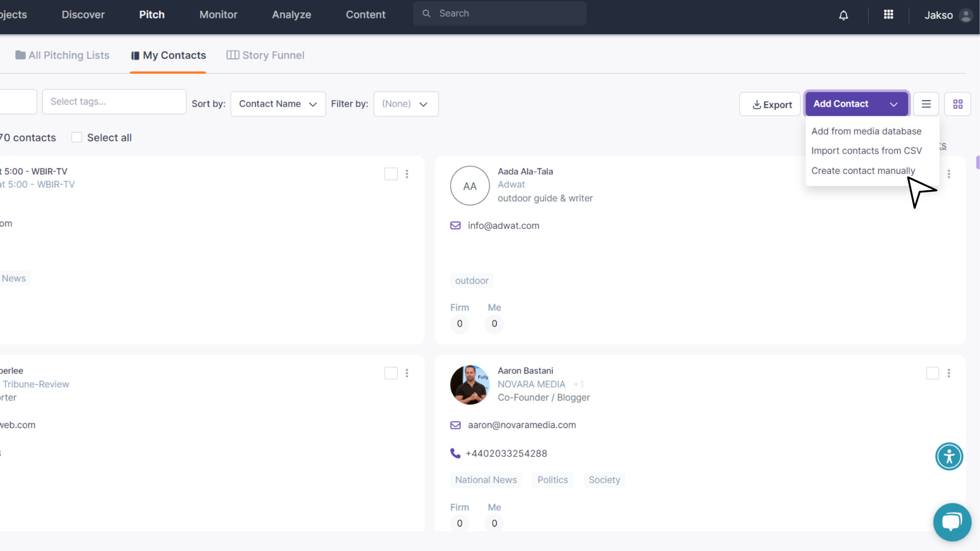Open Aada Ala-Tala contact name
The width and height of the screenshot is (980, 551).
pyautogui.click(x=525, y=171)
